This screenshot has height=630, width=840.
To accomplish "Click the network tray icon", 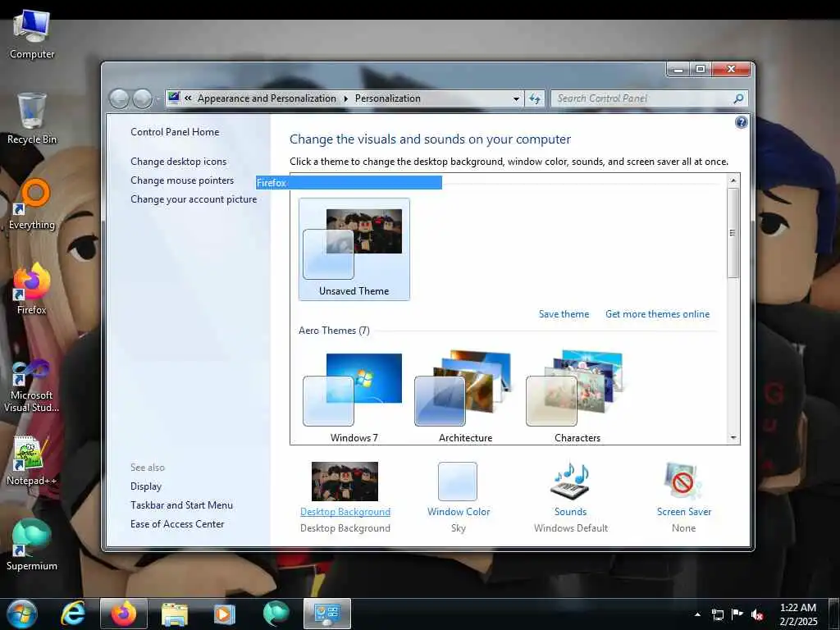I will coord(717,614).
